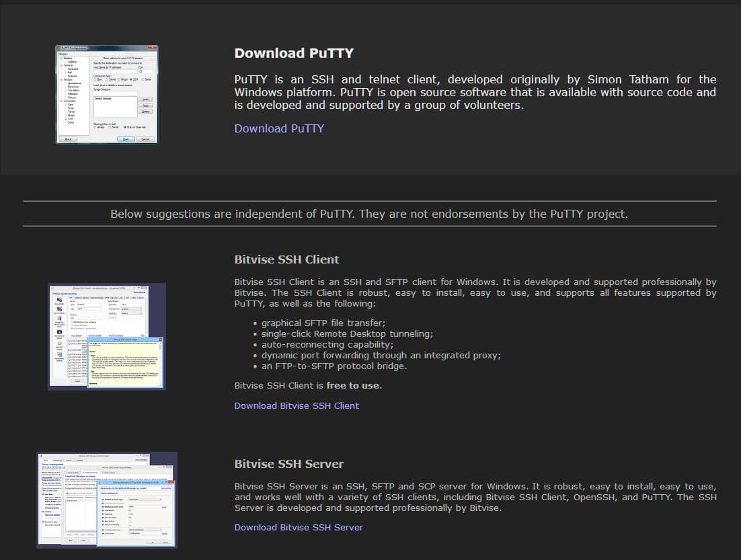
Task: Click the 'dynamic port forwarding through an integrated proxy;' bullet
Action: tap(381, 356)
